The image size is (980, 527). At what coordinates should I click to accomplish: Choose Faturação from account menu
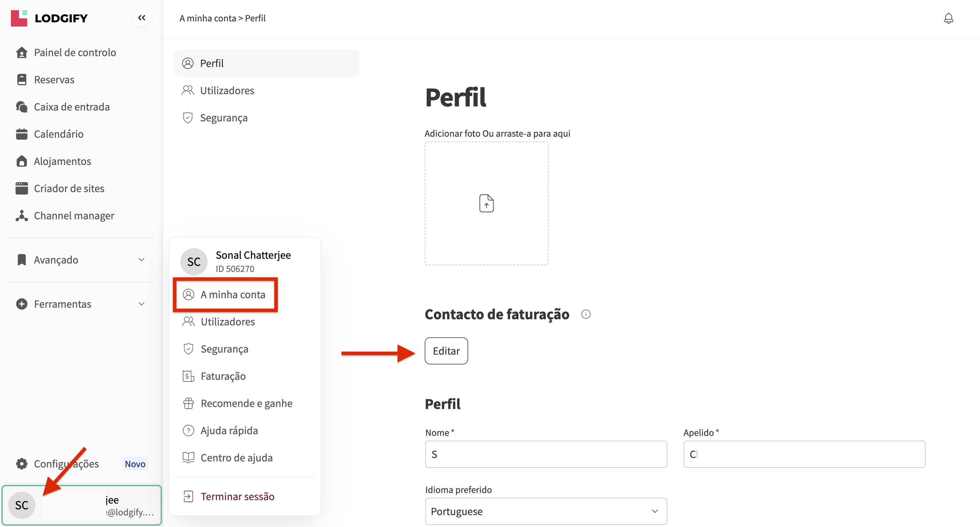pyautogui.click(x=223, y=376)
